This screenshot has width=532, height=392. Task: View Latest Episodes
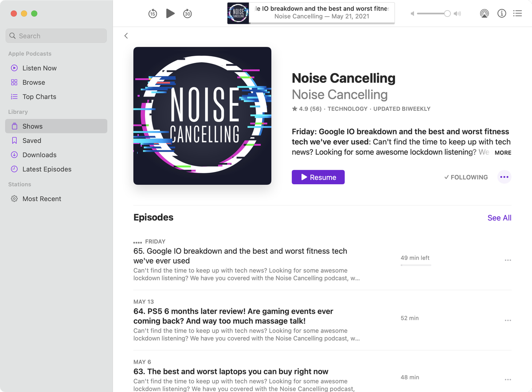[47, 169]
